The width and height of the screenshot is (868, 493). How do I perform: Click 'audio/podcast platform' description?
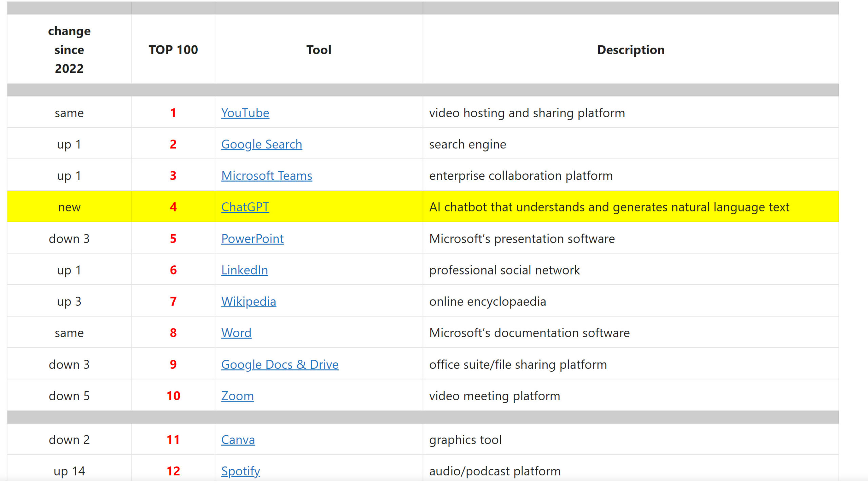pos(495,471)
